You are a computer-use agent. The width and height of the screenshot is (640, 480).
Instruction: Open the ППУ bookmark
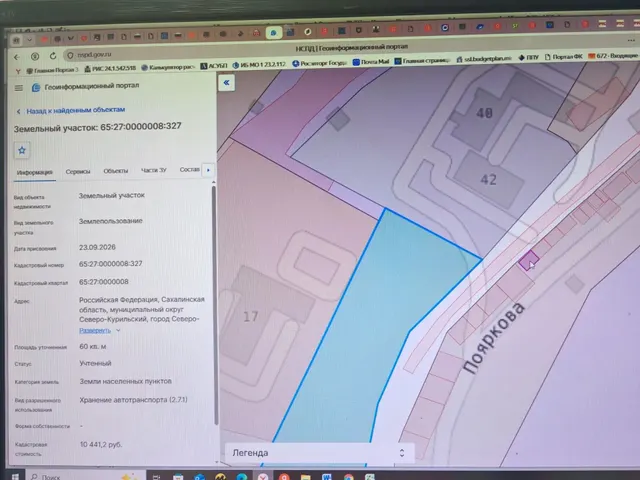529,58
